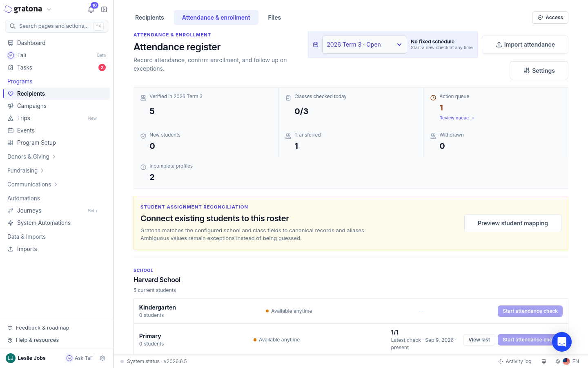Open the Gratona logo home

click(x=23, y=9)
